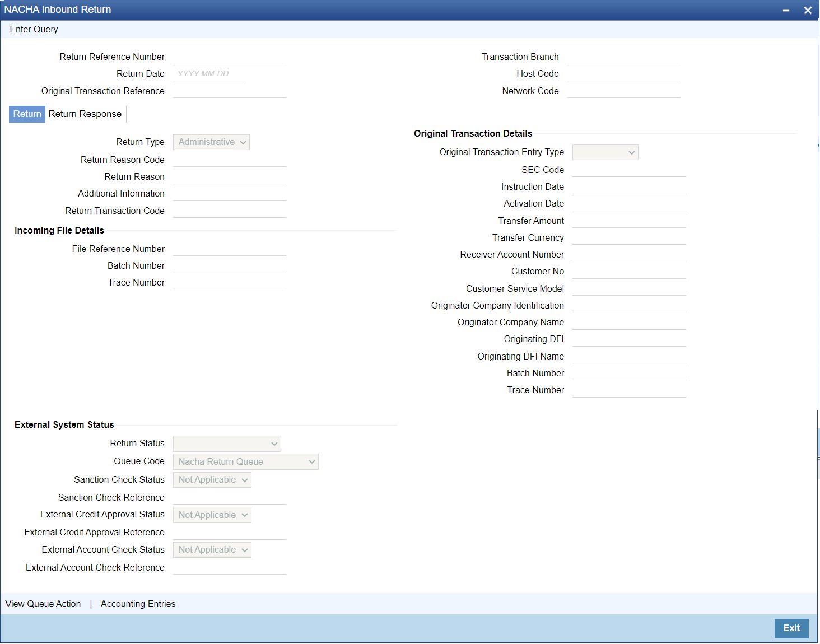Screen dimensions: 820x644
Task: Click the External System Status heading
Action: pos(64,424)
